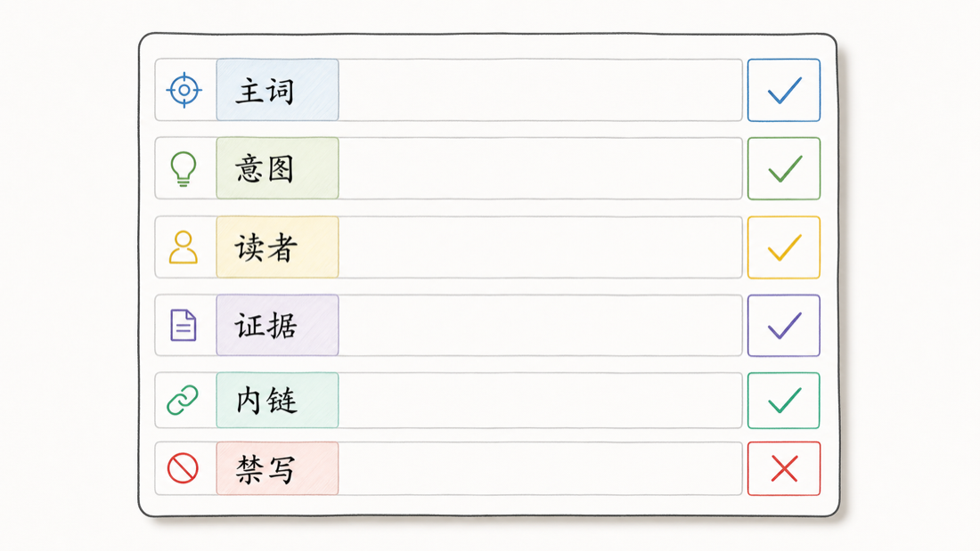Click the red prohibited circle icon
This screenshot has height=551, width=980.
click(183, 468)
